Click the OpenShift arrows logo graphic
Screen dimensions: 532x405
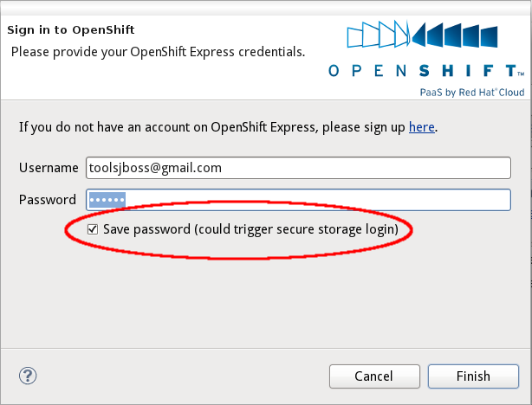[423, 34]
